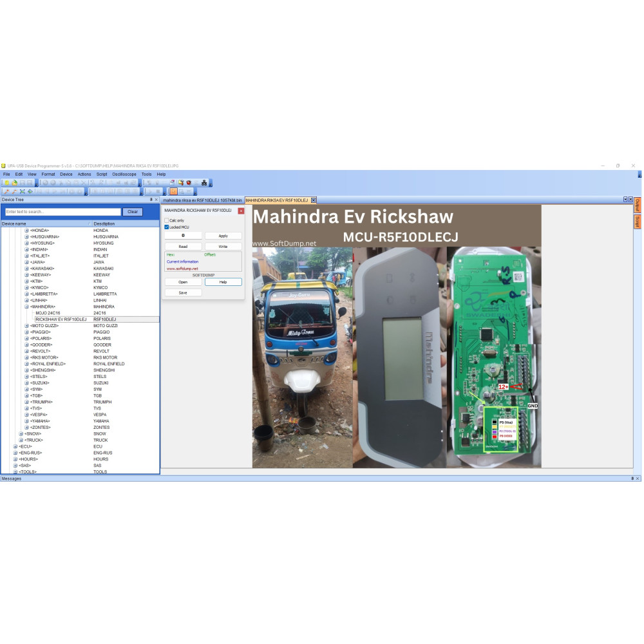Click the Clear search button

133,212
